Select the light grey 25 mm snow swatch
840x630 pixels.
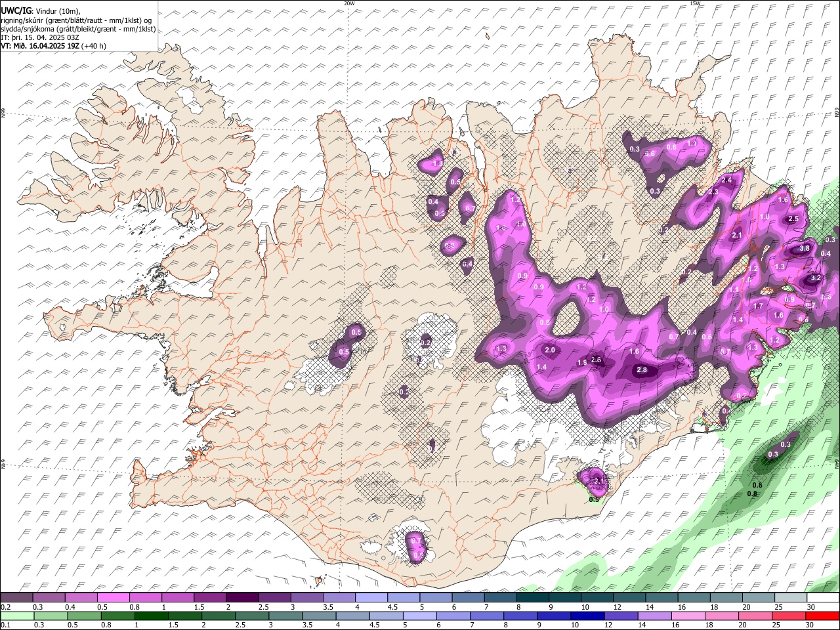click(x=791, y=598)
